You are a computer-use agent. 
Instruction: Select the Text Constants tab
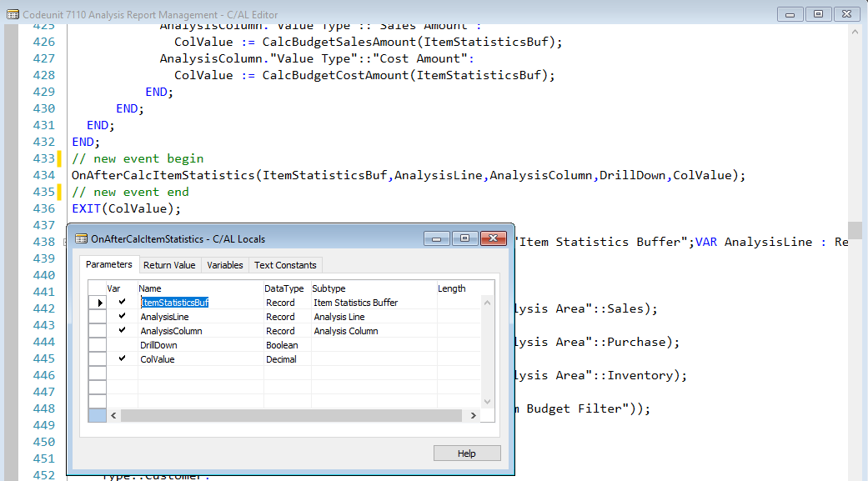tap(284, 264)
